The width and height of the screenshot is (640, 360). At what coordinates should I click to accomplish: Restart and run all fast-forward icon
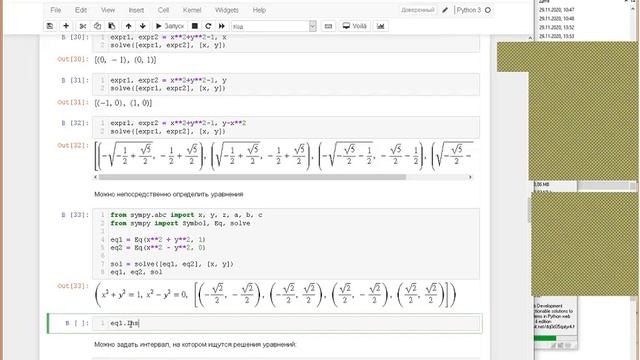click(x=222, y=26)
